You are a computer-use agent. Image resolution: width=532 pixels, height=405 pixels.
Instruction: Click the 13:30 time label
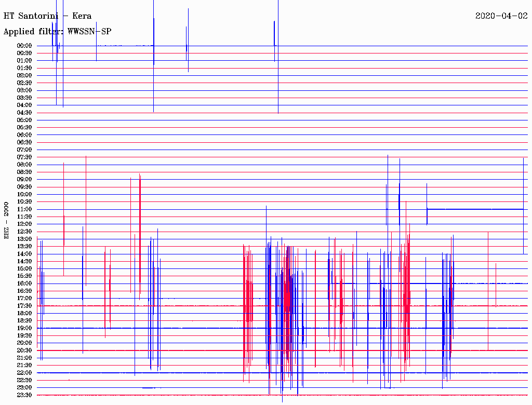click(x=24, y=247)
